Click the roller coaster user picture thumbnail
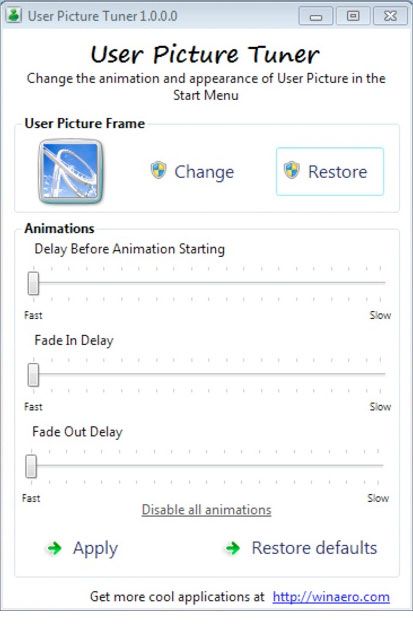Screen dimensions: 413x635 click(x=70, y=171)
